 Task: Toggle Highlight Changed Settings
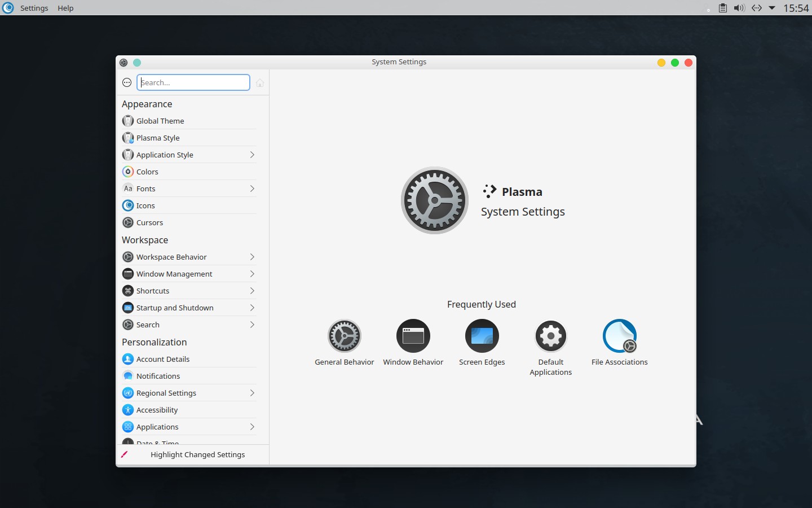[x=192, y=454]
